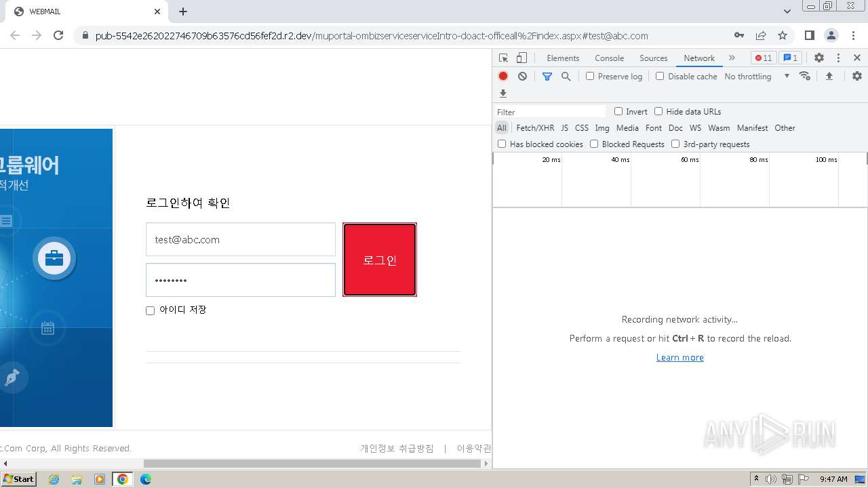Enable Disable cache checkbox
The width and height of the screenshot is (868, 488).
[x=660, y=76]
